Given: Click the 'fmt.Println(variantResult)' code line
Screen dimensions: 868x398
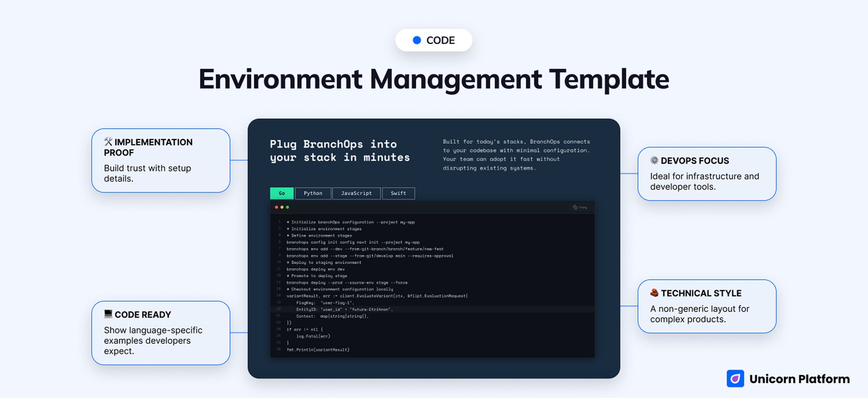Looking at the screenshot, I should point(318,350).
